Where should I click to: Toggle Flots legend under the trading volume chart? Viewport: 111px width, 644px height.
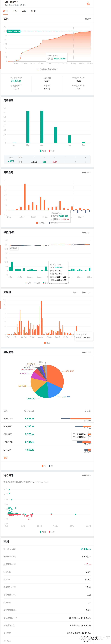tap(47, 343)
